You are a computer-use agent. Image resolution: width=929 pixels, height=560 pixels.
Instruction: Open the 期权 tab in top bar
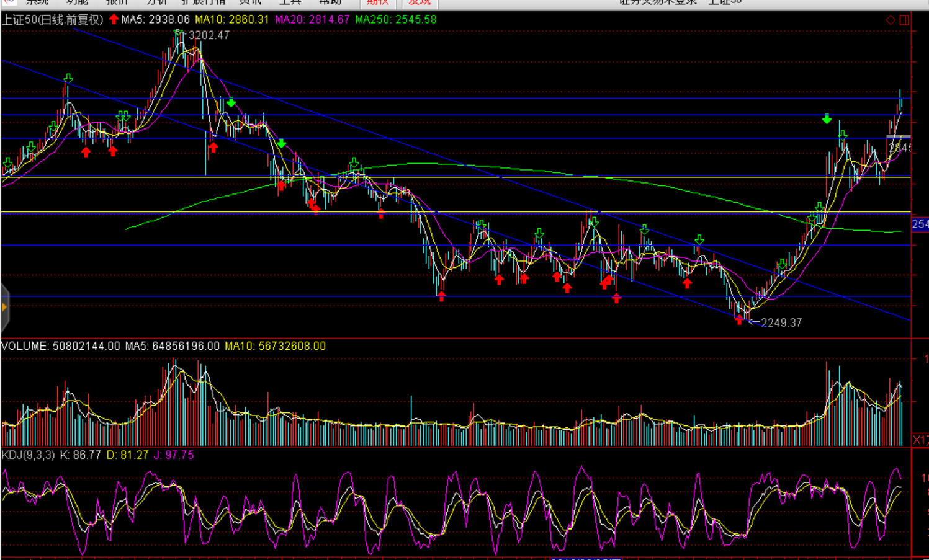tap(377, 2)
